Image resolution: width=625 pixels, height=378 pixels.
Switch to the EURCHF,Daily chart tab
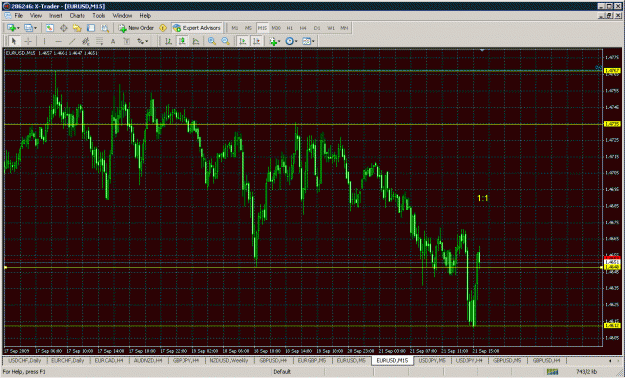tap(68, 360)
